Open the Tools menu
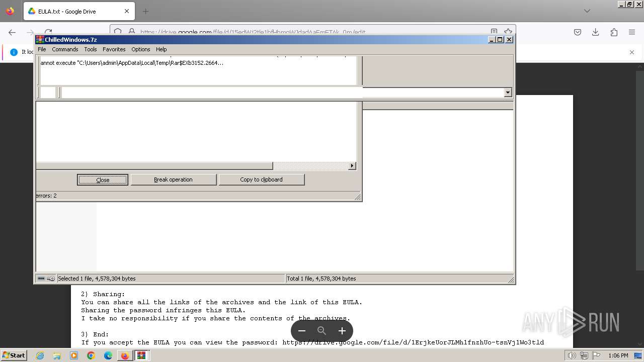Screen dimensions: 644x362 [91, 49]
